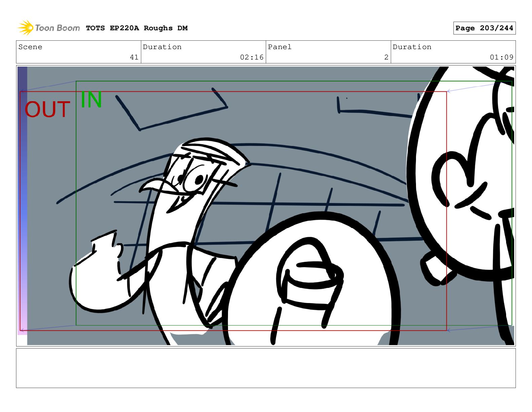Click the Toon Boom logo
Image resolution: width=532 pixels, height=412 pixels.
[49, 28]
